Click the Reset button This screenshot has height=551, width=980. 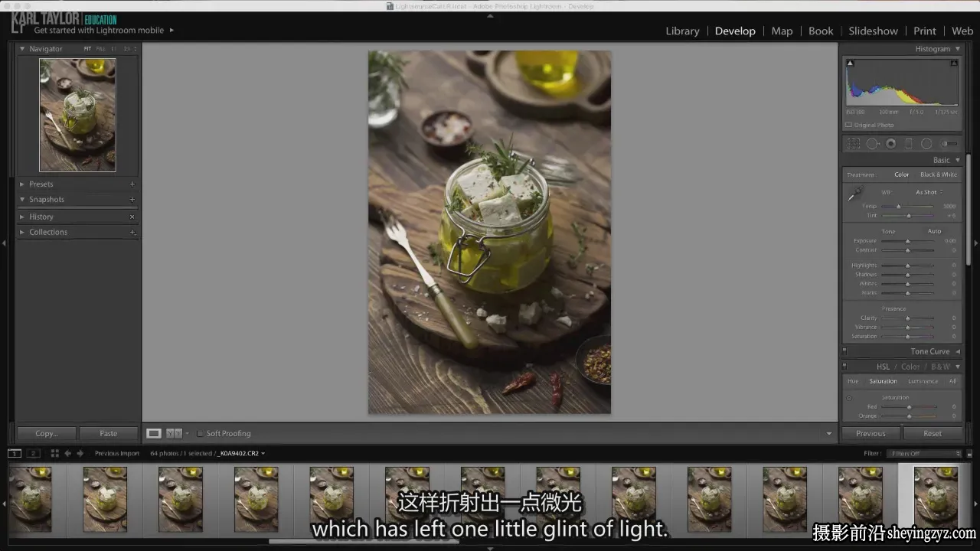(x=933, y=433)
